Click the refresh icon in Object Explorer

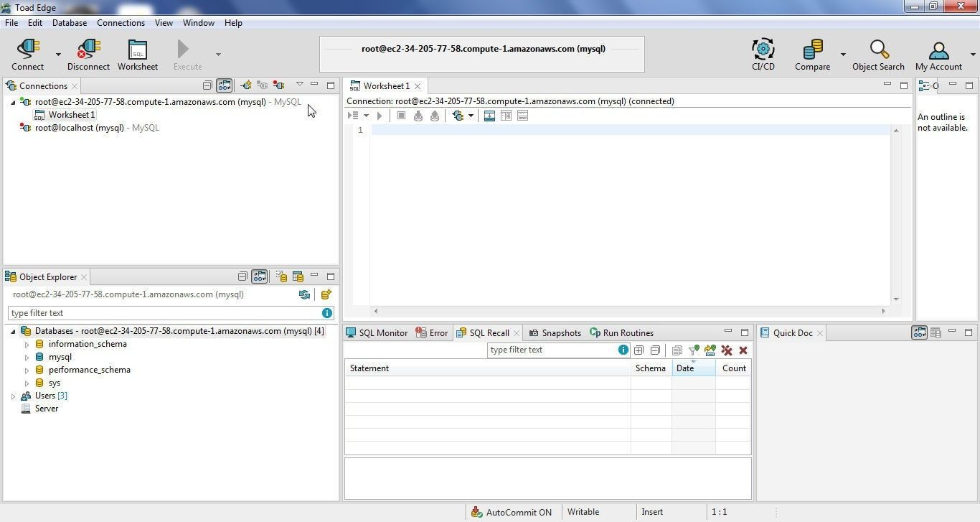click(x=304, y=294)
